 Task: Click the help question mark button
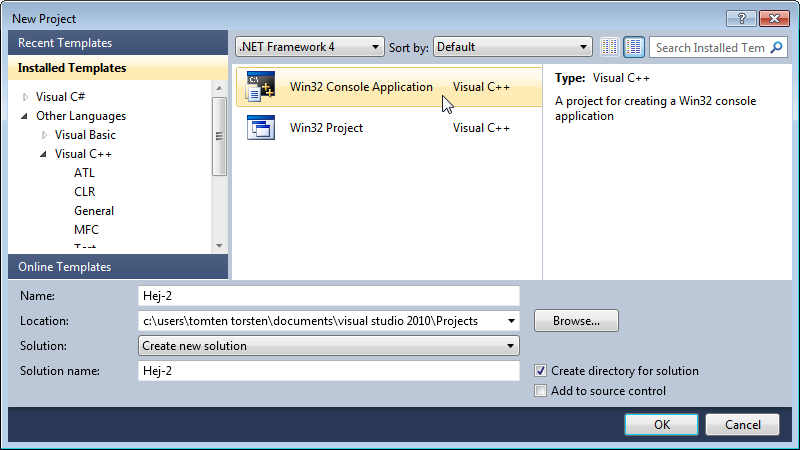coord(742,18)
